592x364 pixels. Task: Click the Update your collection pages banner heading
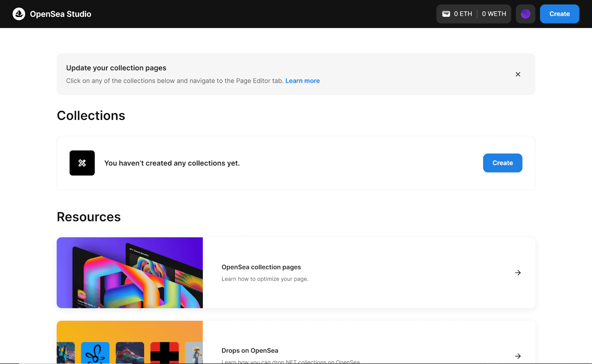(116, 68)
